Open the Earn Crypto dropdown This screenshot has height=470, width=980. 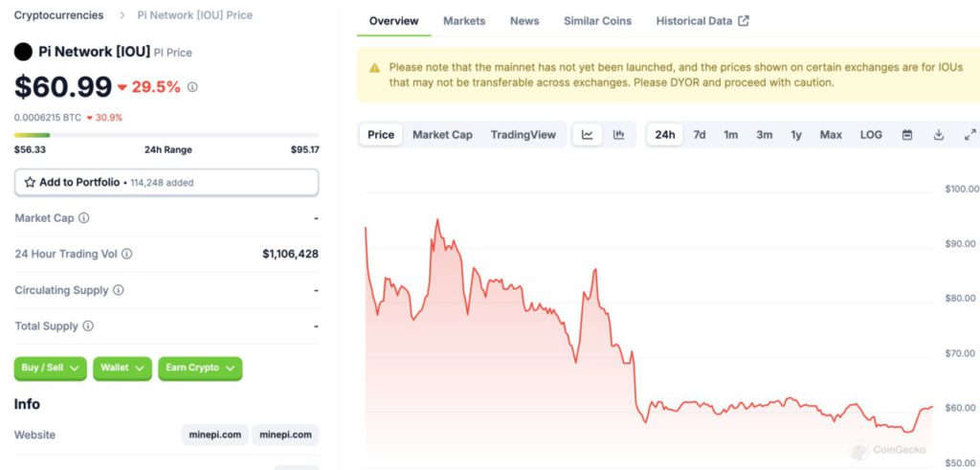[x=200, y=369]
